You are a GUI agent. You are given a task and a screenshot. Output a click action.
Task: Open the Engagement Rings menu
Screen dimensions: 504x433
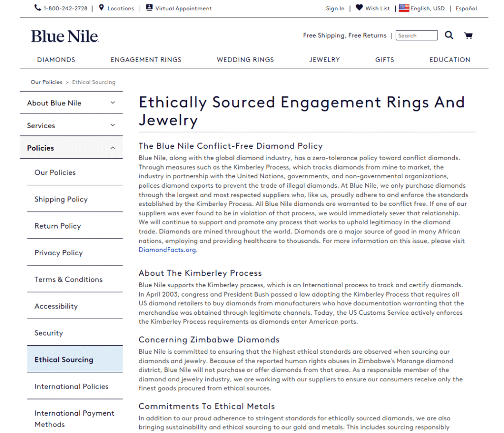click(x=146, y=60)
